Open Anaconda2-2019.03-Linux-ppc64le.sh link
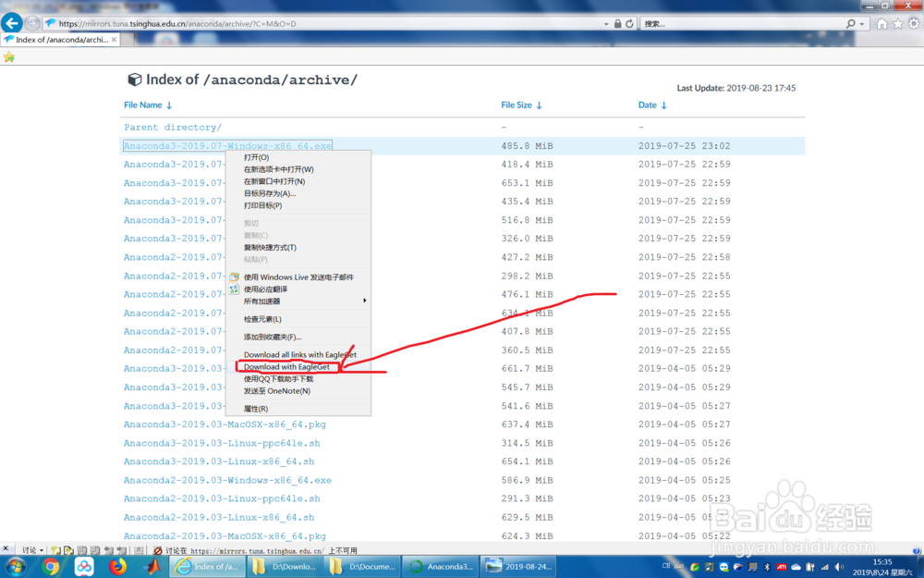Screen dimensions: 924x578 [x=222, y=499]
